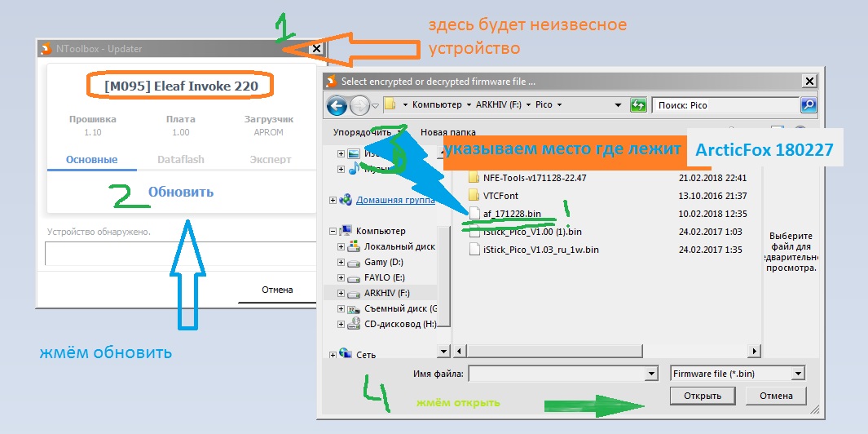Open the address bar history dropdown
Screen dimensions: 868x434
pyautogui.click(x=619, y=104)
